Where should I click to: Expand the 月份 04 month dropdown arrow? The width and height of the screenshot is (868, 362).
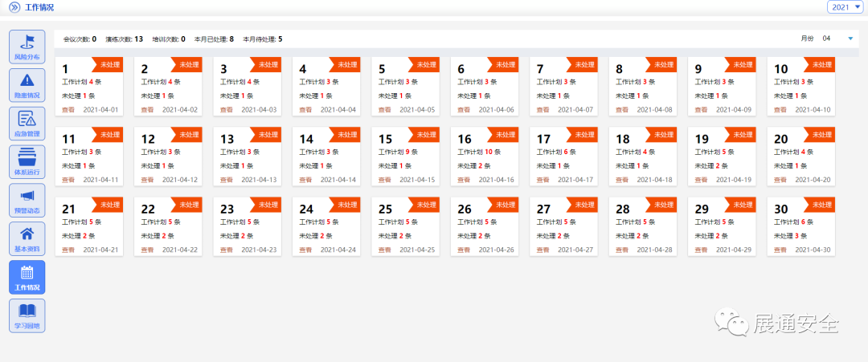[850, 39]
